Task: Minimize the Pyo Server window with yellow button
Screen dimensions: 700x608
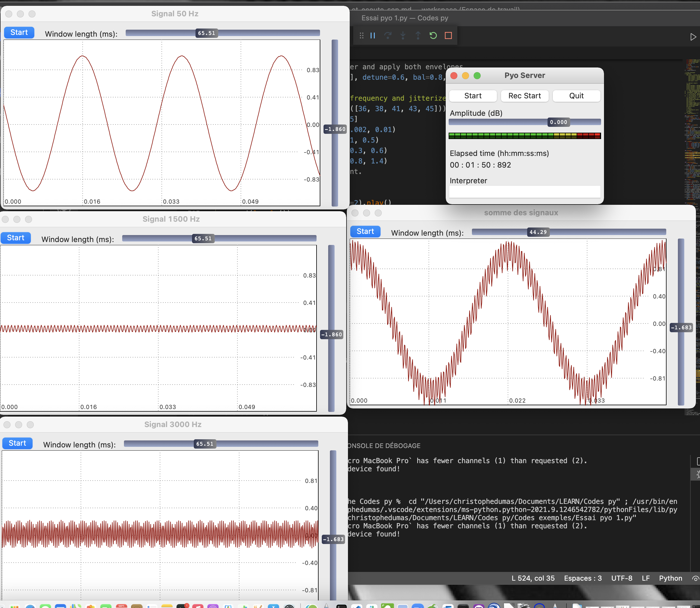Action: 465,75
